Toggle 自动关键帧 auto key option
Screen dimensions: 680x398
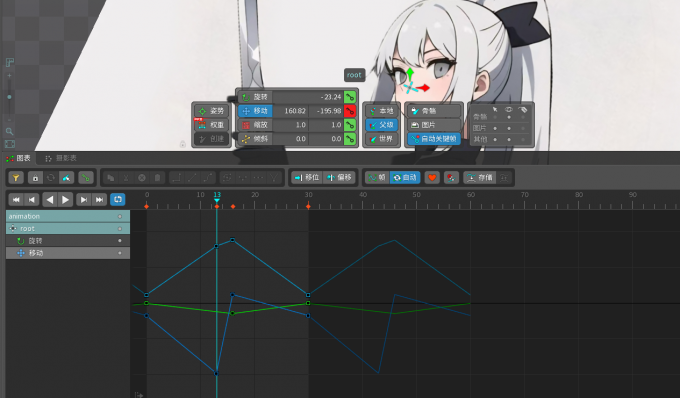[x=434, y=139]
